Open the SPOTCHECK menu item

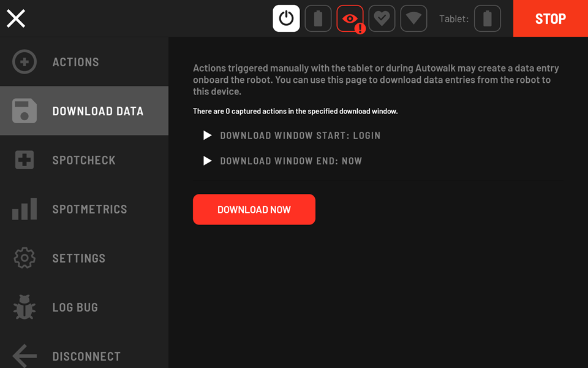click(x=84, y=160)
